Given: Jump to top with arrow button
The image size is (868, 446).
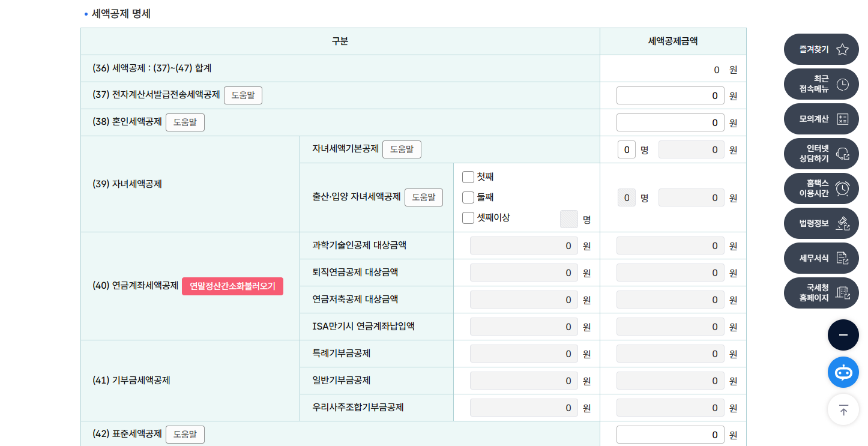Looking at the screenshot, I should [843, 410].
